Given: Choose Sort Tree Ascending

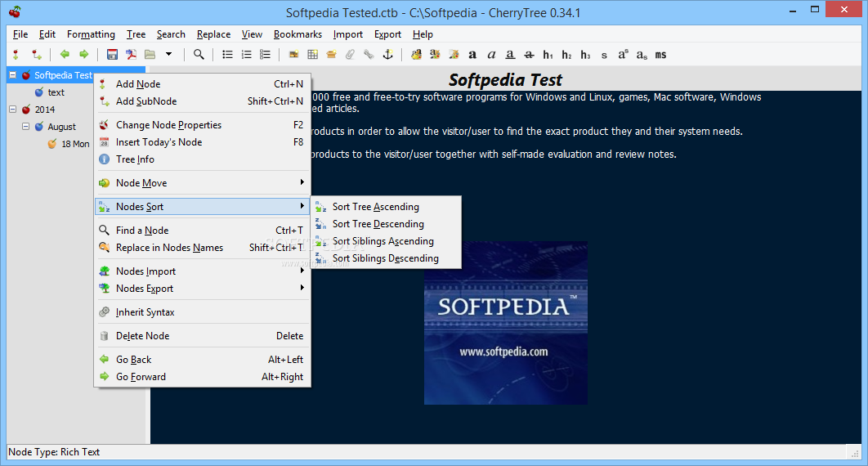Looking at the screenshot, I should coord(386,207).
